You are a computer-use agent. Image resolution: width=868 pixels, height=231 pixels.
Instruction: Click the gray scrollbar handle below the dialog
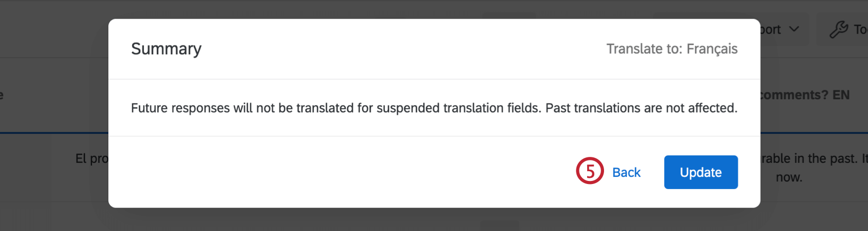pyautogui.click(x=499, y=224)
